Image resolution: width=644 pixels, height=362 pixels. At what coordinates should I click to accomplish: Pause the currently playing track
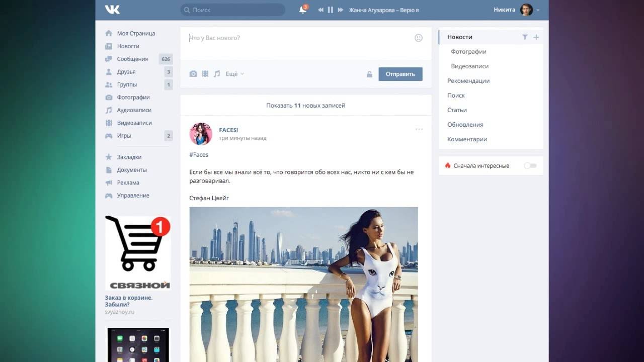331,10
